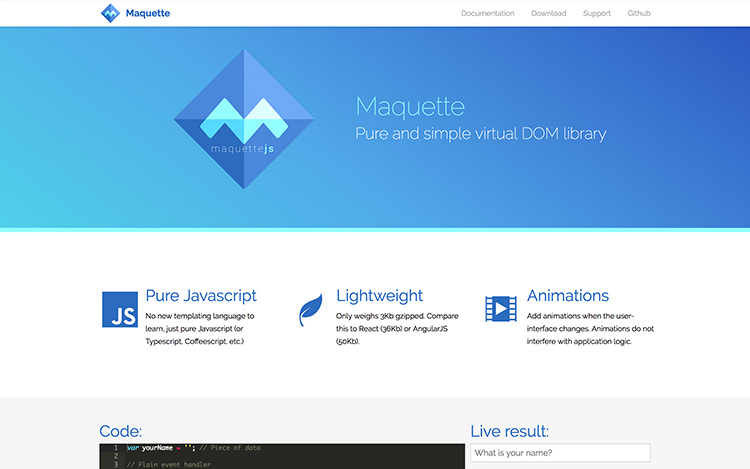Click the Maquette logo icon in header
This screenshot has width=750, height=469.
[110, 13]
